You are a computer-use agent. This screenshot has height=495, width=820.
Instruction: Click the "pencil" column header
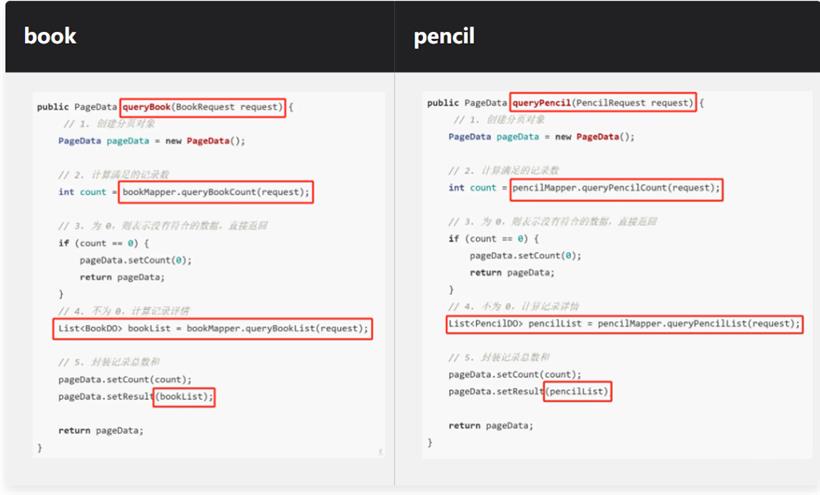pyautogui.click(x=444, y=37)
